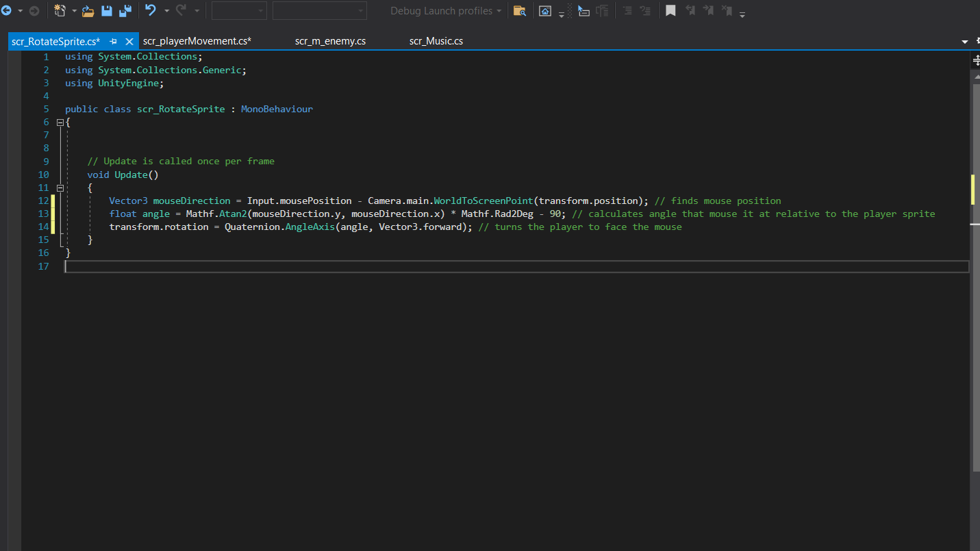Open the Debug Launch profiles dropdown
The width and height of the screenshot is (980, 551).
tap(445, 11)
